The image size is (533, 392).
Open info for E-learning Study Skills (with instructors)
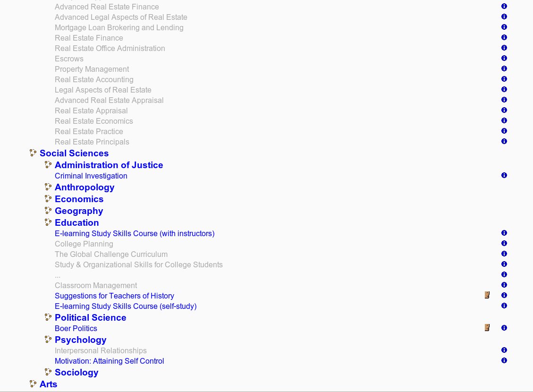tap(504, 233)
